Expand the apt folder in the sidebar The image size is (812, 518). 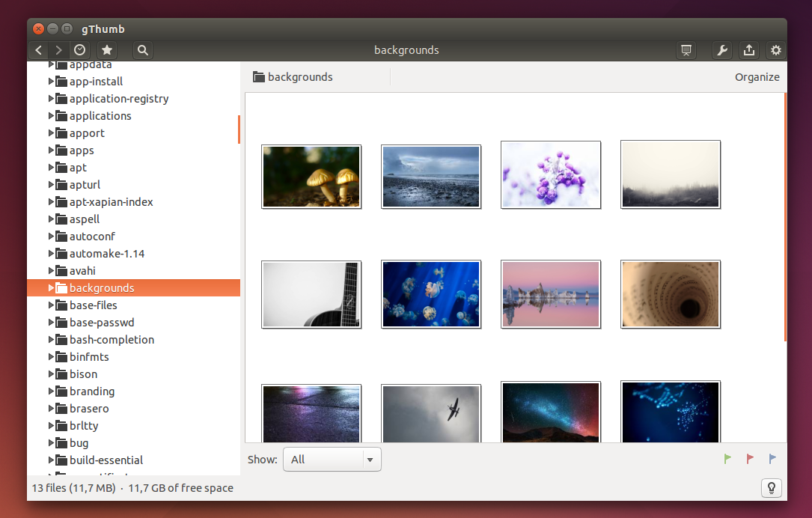[49, 167]
